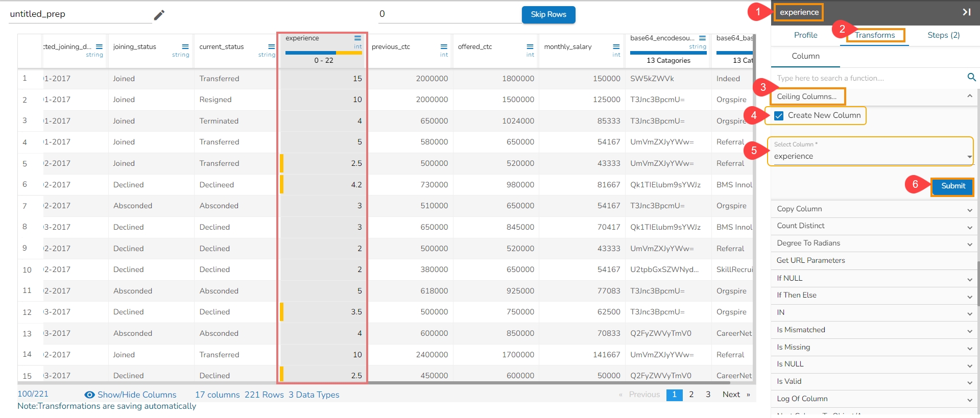
Task: Open the joining_status column menu icon
Action: [x=185, y=46]
